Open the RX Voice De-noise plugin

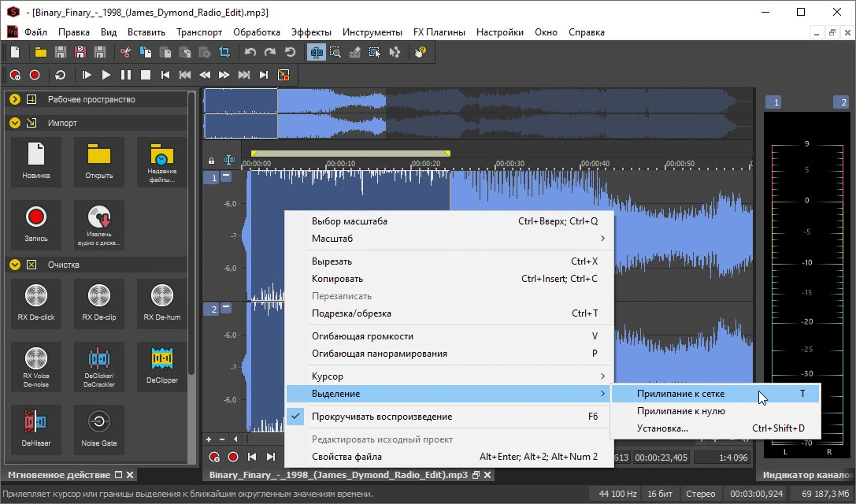36,366
